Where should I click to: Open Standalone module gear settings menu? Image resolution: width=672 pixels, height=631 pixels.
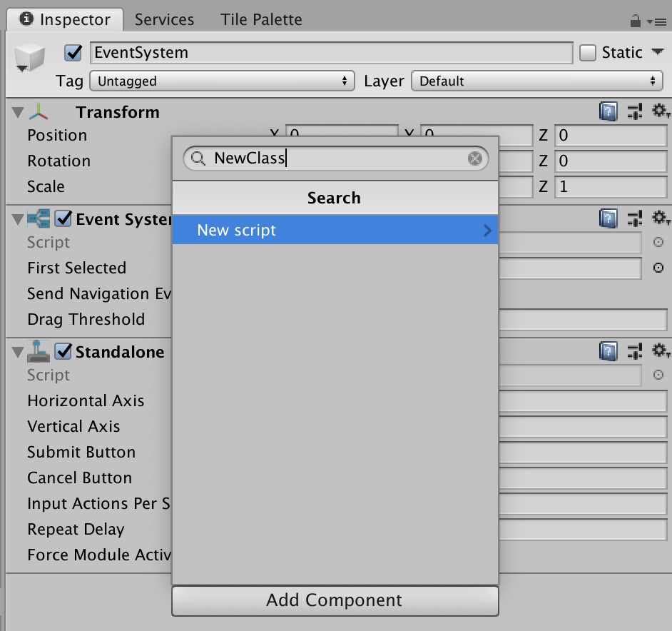pyautogui.click(x=661, y=351)
